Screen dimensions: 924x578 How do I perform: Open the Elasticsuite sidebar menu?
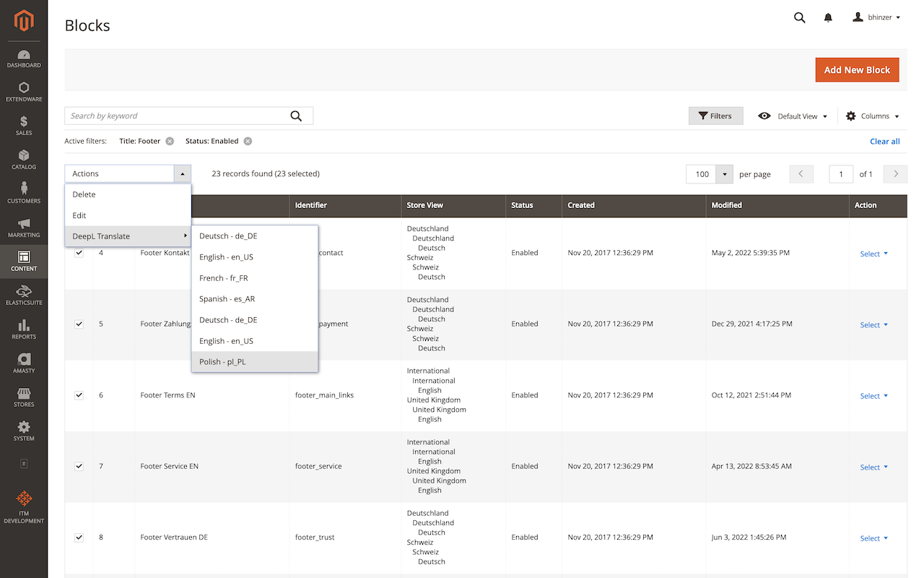pyautogui.click(x=24, y=296)
